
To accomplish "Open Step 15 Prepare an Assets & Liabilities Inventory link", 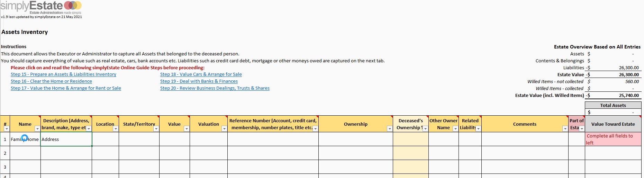I will click(x=63, y=74).
